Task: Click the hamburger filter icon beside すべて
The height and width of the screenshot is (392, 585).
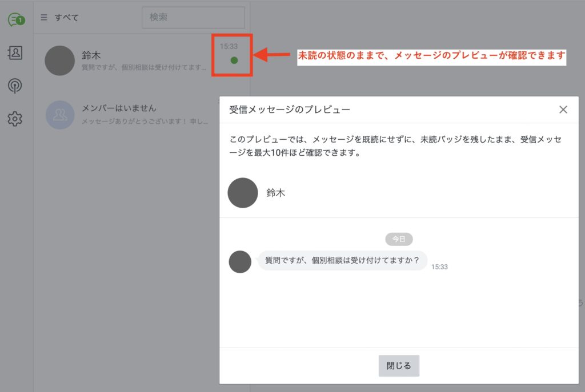Action: [44, 18]
